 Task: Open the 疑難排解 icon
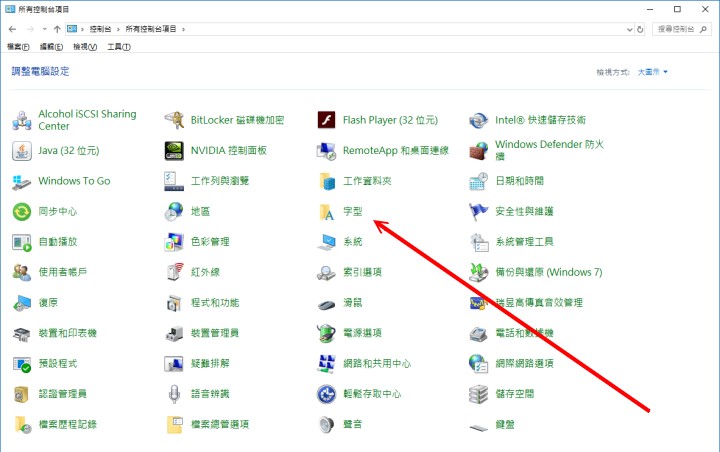pos(174,364)
